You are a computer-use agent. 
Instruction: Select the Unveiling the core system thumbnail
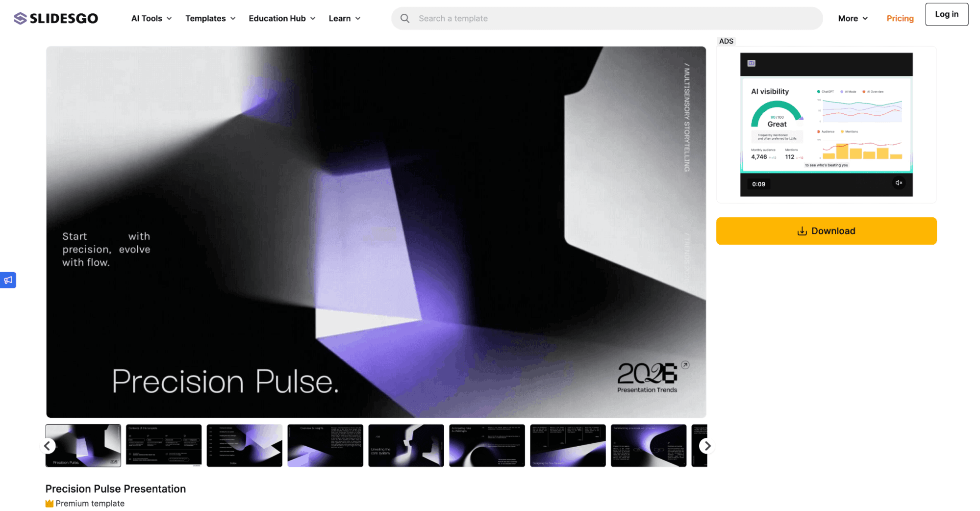tap(406, 445)
